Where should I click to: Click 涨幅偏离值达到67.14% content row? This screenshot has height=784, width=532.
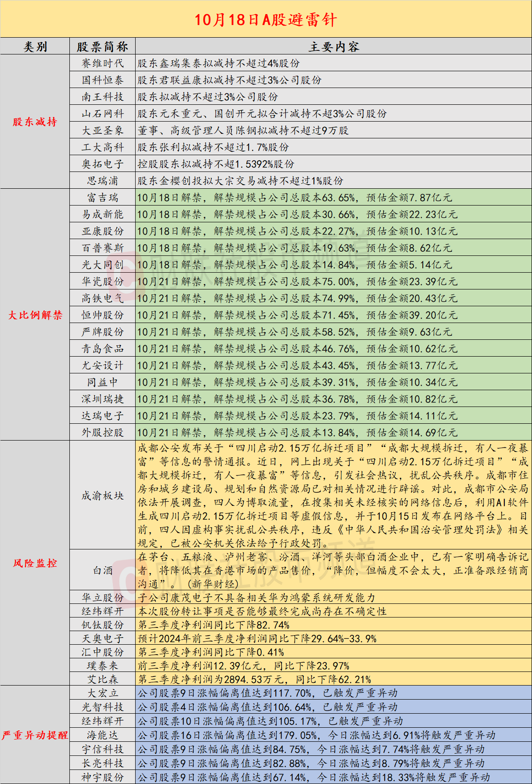click(x=334, y=777)
